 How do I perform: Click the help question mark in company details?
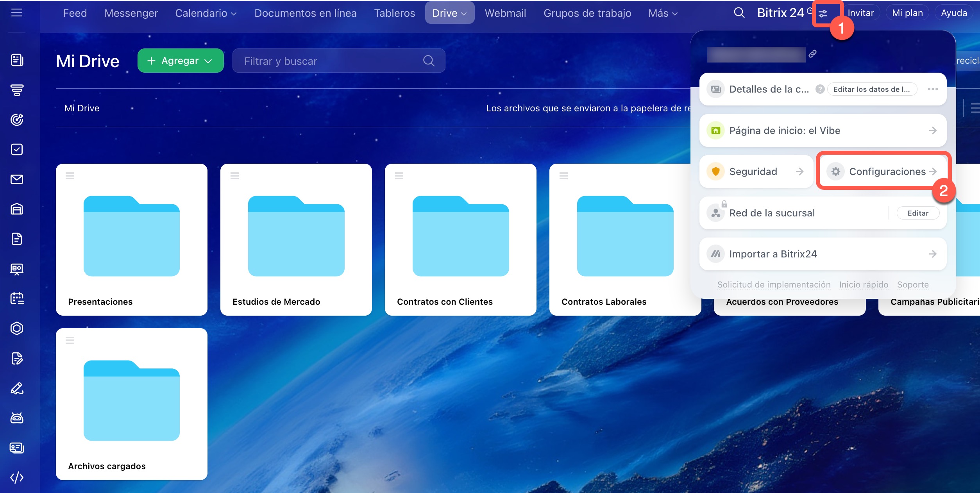coord(820,89)
